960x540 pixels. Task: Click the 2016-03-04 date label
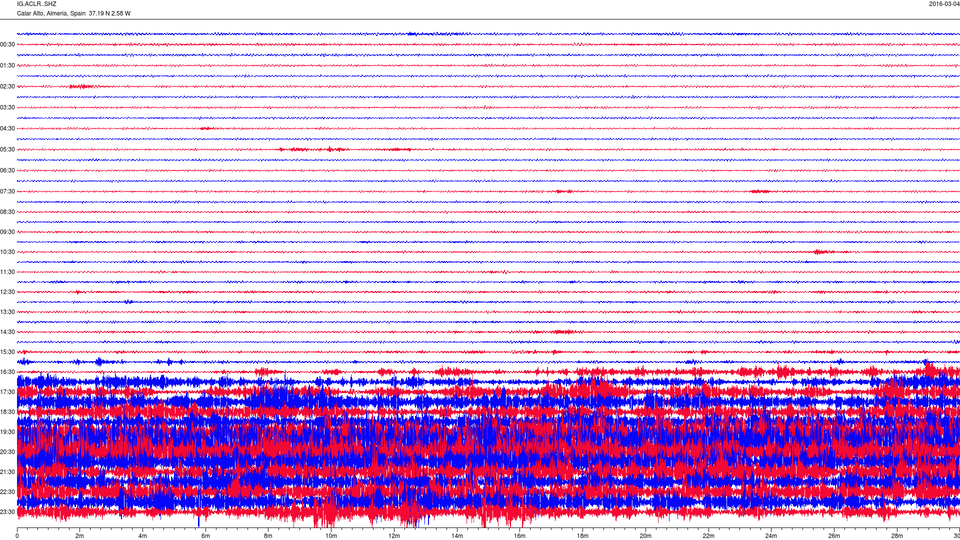click(x=944, y=4)
